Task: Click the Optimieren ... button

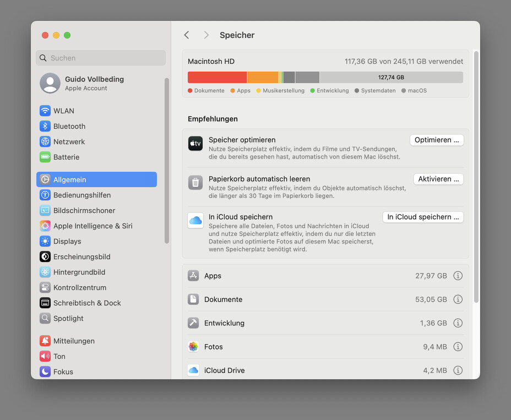Action: [437, 140]
